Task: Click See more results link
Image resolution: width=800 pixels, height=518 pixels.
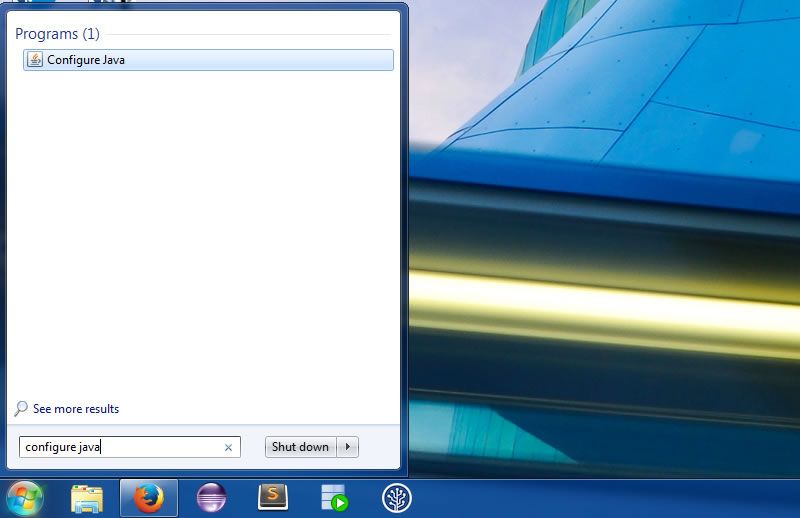Action: coord(75,409)
